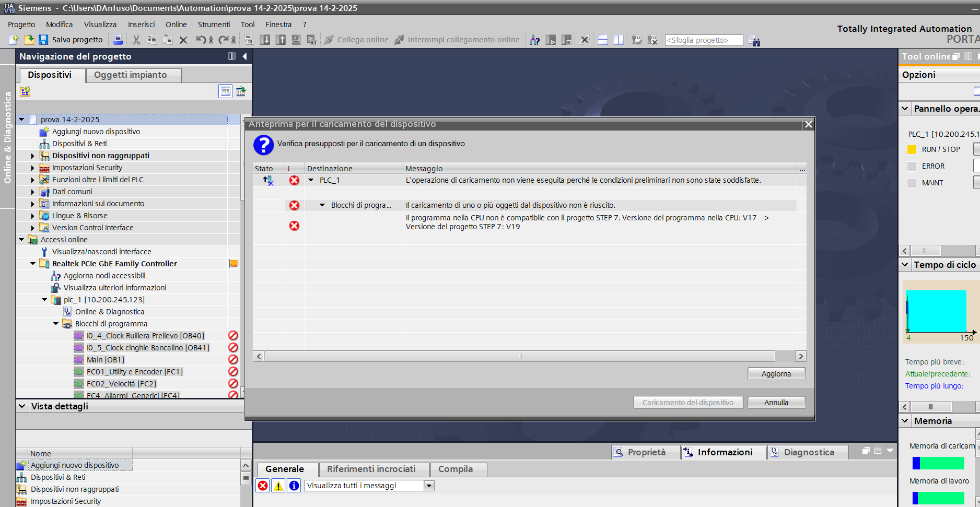
Task: Click Caricamento del dispositivo button
Action: point(688,403)
